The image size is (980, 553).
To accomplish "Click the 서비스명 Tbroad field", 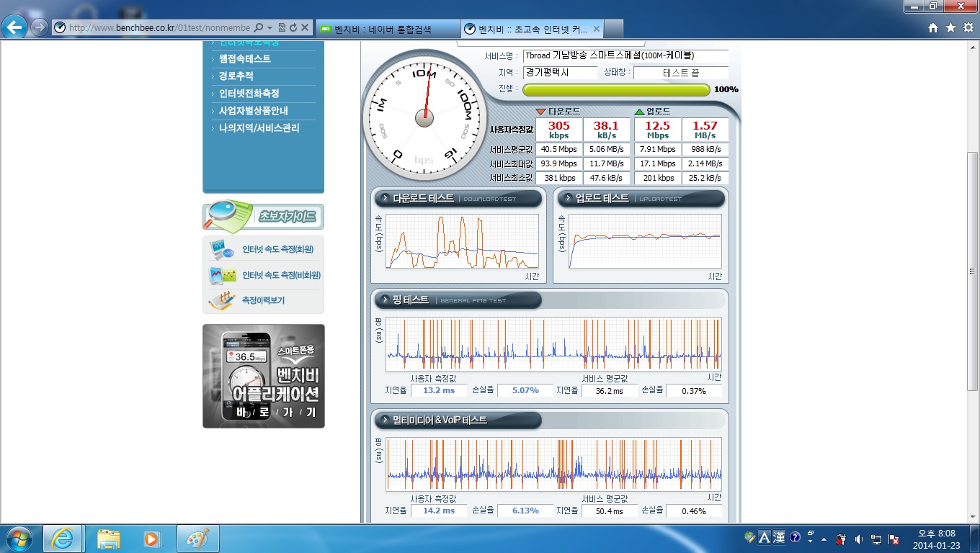I will click(x=625, y=55).
